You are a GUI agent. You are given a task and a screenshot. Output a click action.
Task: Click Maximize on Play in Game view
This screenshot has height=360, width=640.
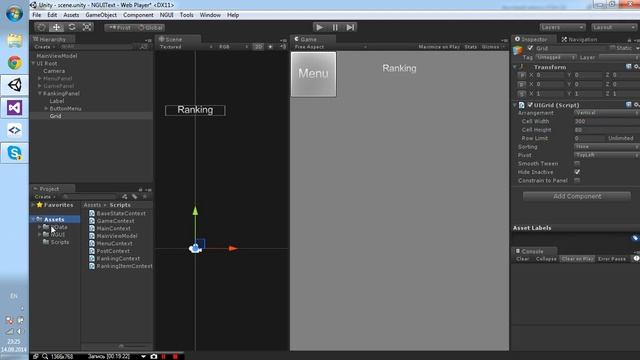pos(439,47)
